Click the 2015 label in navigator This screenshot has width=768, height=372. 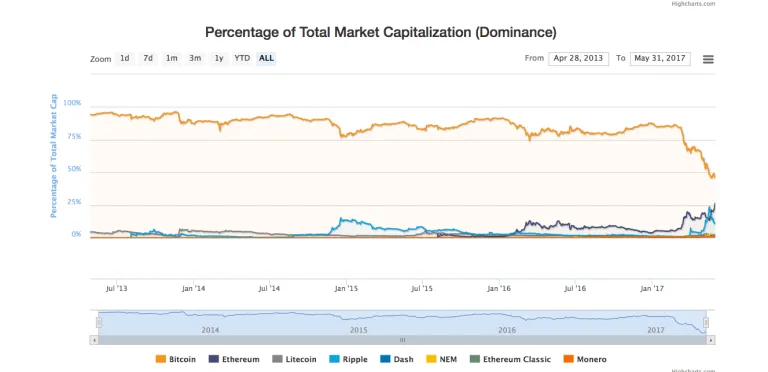click(359, 330)
